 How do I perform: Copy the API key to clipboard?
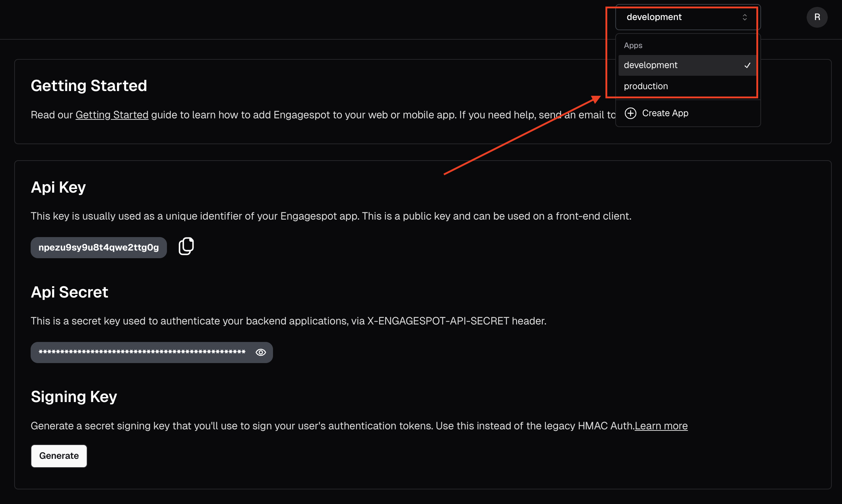click(x=186, y=247)
